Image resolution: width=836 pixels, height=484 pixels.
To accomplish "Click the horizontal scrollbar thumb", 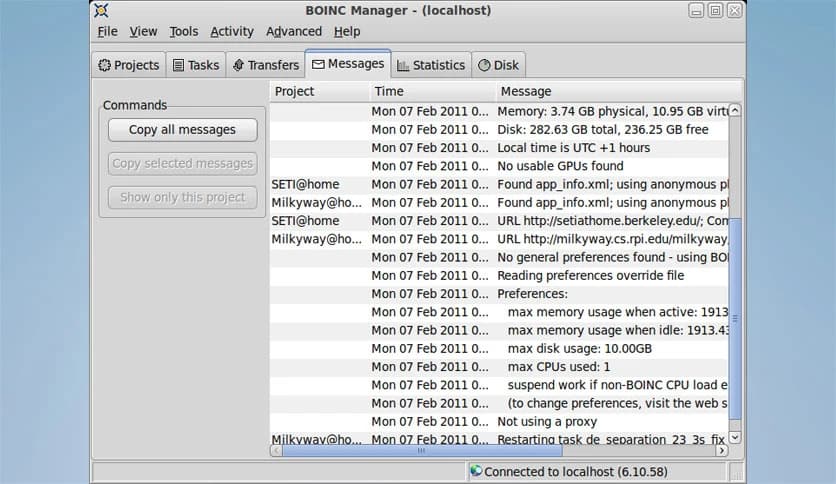I will point(422,451).
